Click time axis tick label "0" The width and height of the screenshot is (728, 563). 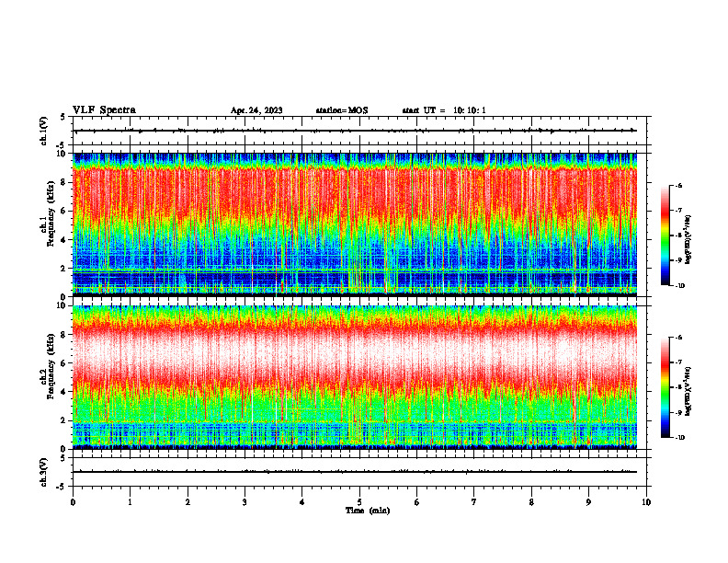tap(73, 502)
